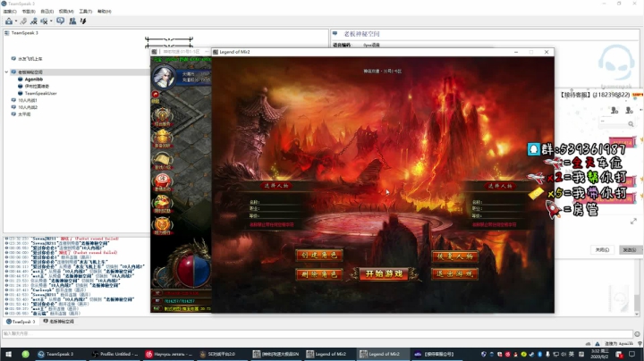Click the orange shield icon in game sidebar
This screenshot has width=644, height=361.
[x=163, y=225]
